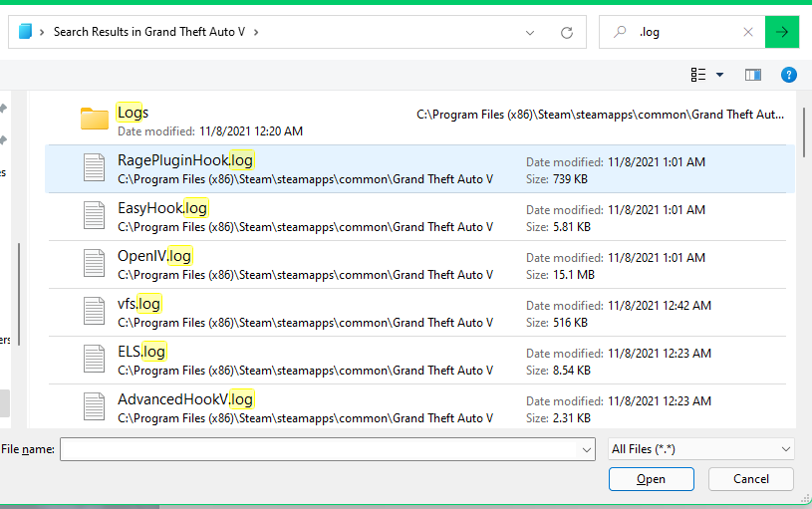Expand the File name dropdown arrow
This screenshot has width=812, height=509.
(586, 450)
